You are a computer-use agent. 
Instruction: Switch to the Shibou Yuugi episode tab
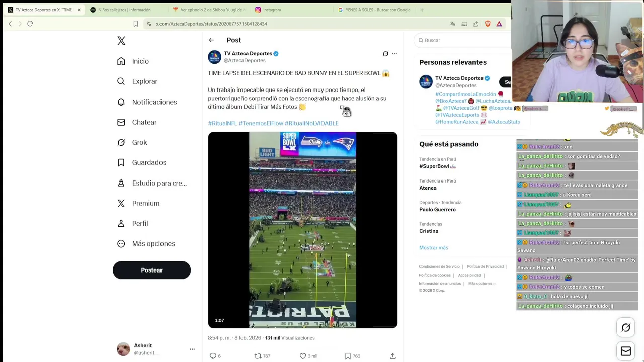click(209, 10)
